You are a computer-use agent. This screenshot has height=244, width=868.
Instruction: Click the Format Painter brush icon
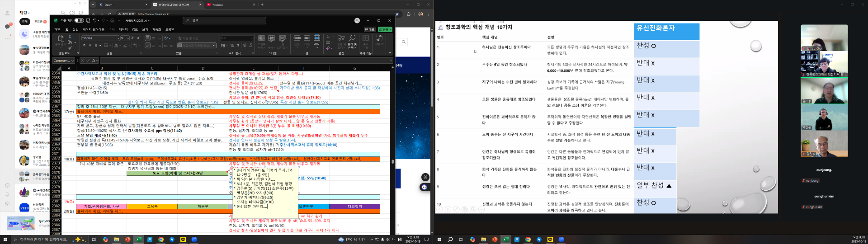coord(70,47)
